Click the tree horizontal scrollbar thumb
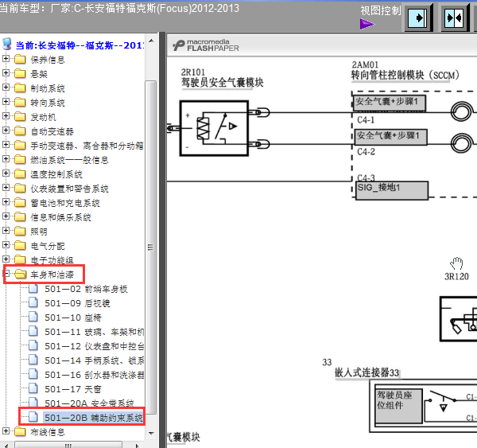The width and height of the screenshot is (477, 448). 68,445
